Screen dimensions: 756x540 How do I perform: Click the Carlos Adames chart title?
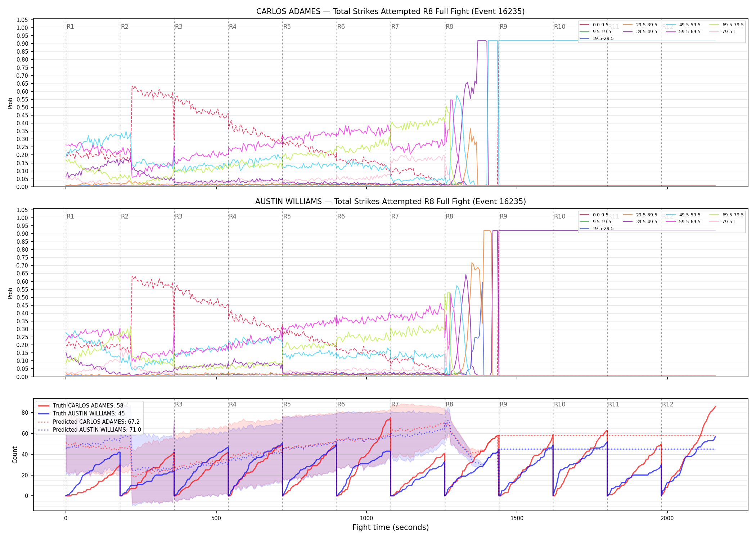[x=390, y=12]
